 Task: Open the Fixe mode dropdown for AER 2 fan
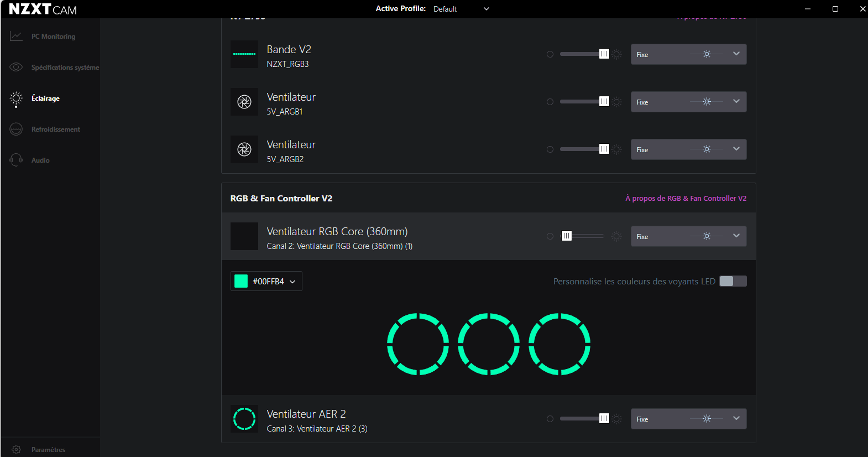(x=689, y=419)
